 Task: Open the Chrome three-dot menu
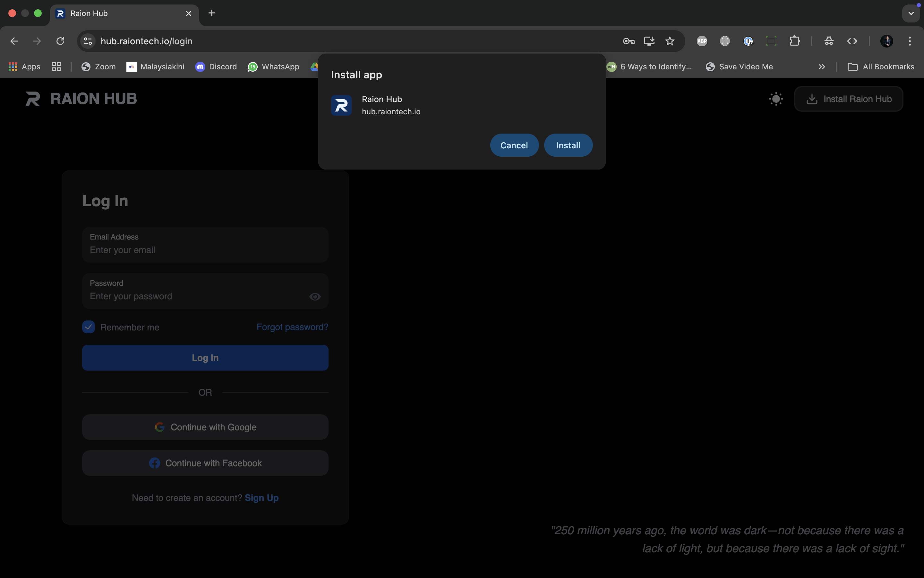coord(910,41)
